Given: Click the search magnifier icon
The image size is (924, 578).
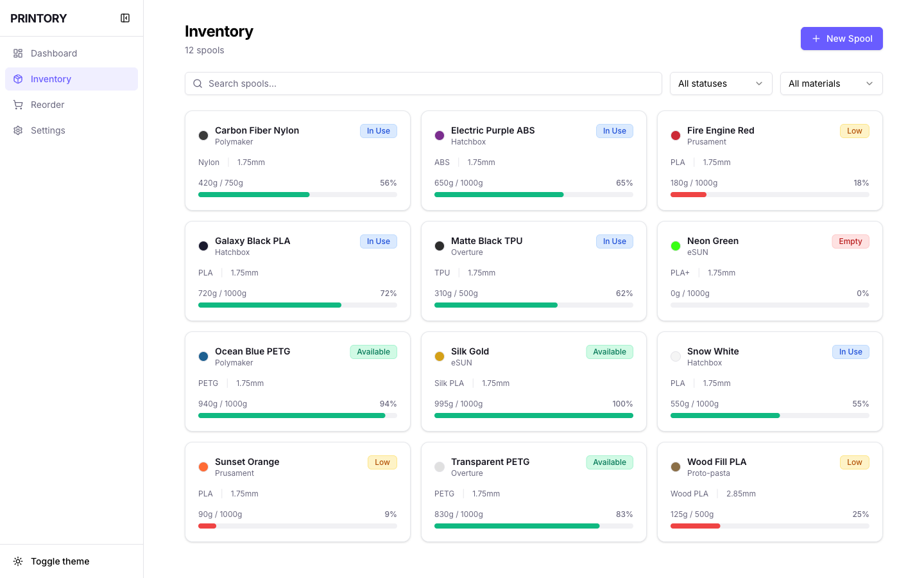Looking at the screenshot, I should (x=197, y=83).
